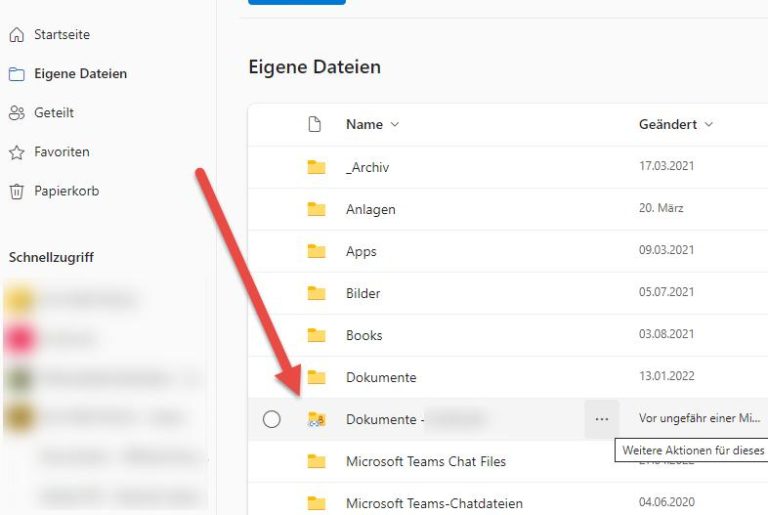This screenshot has height=515, width=768.
Task: Click the Anlagen folder icon
Action: [x=316, y=209]
